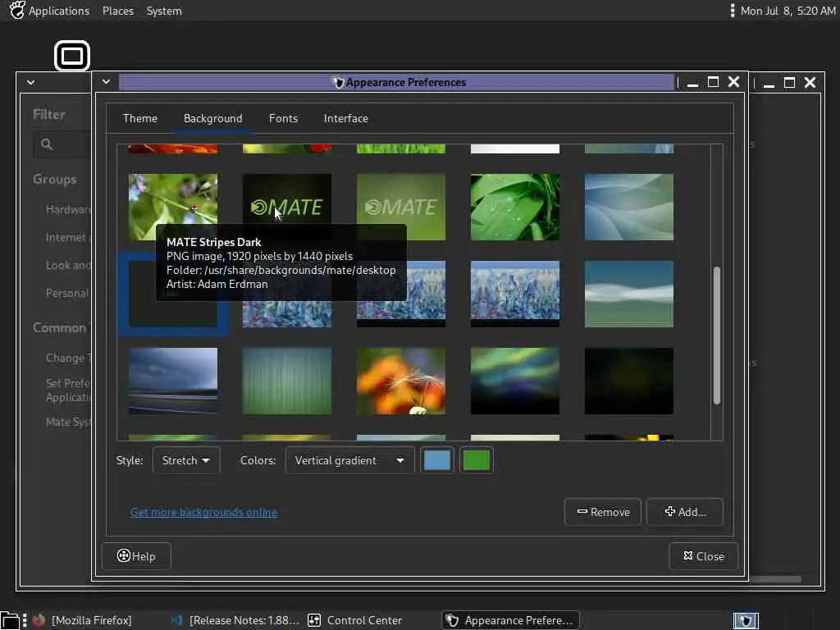This screenshot has width=840, height=630.
Task: Minimize the Appearance Preferences window
Action: pyautogui.click(x=692, y=83)
